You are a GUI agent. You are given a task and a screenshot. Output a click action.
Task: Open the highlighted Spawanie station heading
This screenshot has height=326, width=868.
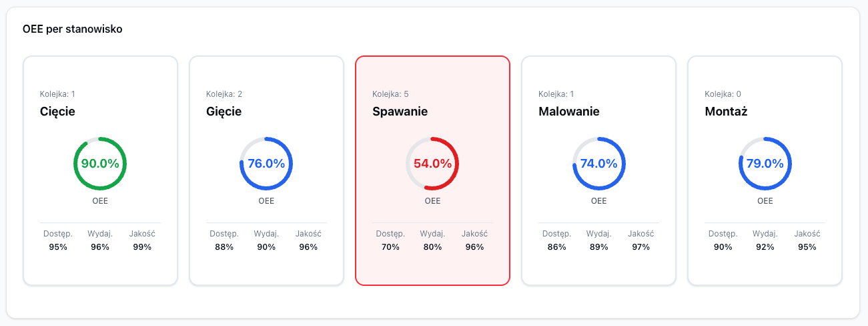click(x=400, y=112)
